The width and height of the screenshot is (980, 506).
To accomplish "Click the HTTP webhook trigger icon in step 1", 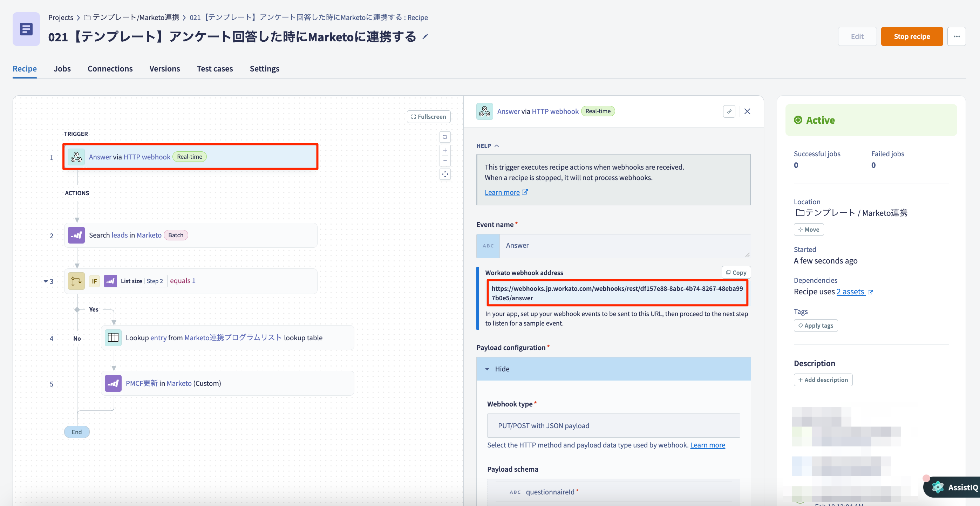I will point(76,157).
